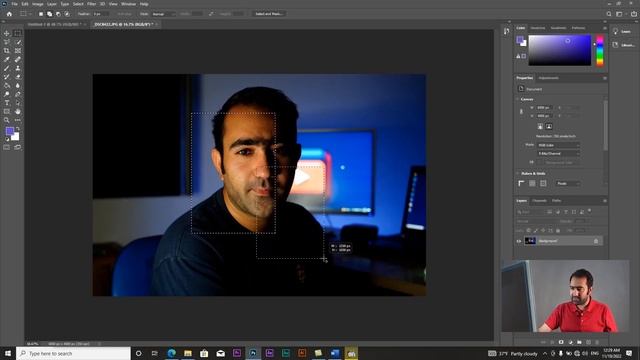The width and height of the screenshot is (640, 360).
Task: Select the Rectangular Marquee tool in toolbox
Action: tap(18, 33)
